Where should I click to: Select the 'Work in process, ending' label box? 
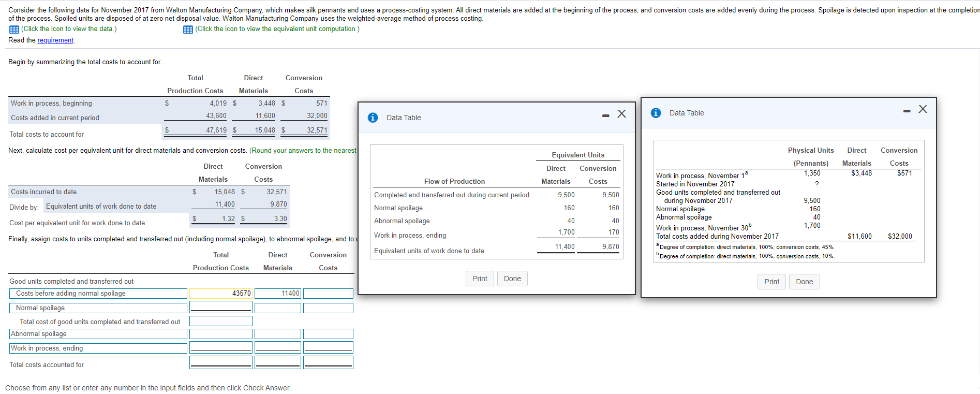[x=98, y=348]
